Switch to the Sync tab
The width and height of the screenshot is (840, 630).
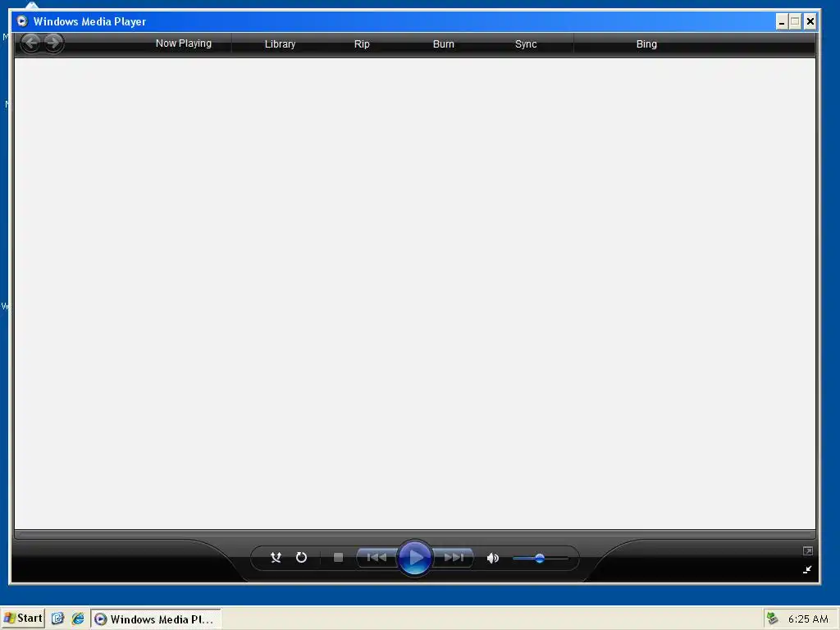[526, 44]
